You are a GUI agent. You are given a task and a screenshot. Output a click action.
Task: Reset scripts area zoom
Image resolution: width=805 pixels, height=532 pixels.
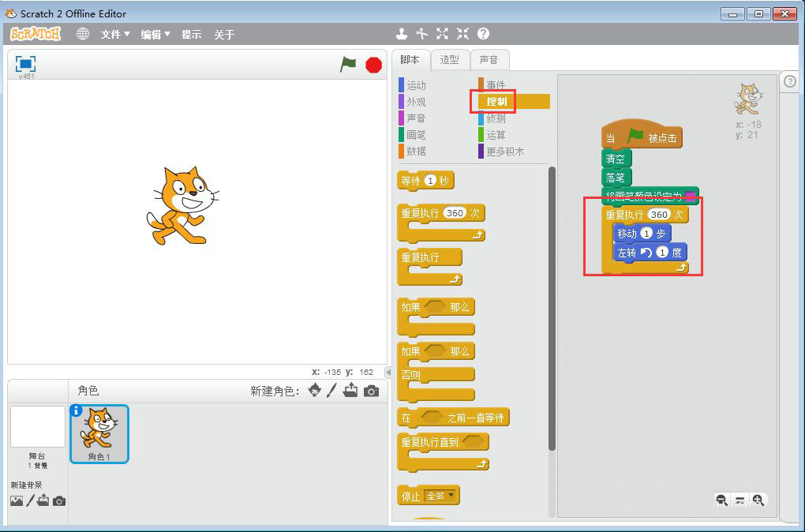click(739, 500)
